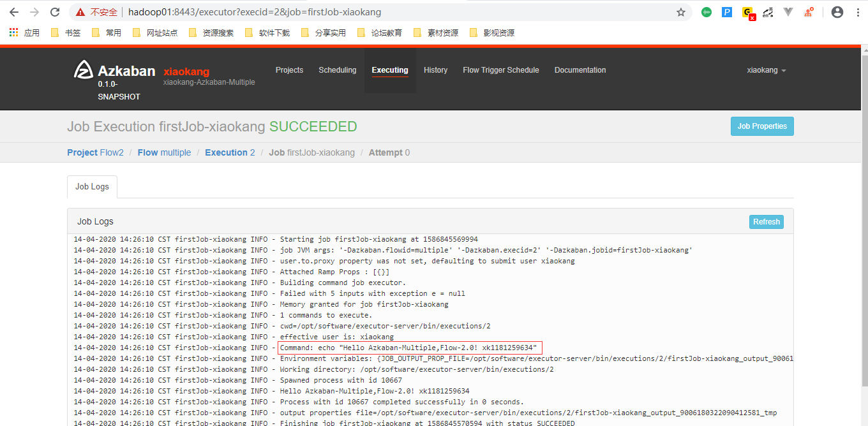This screenshot has height=426, width=868.
Task: Open the Scheduling nav item
Action: (x=338, y=70)
